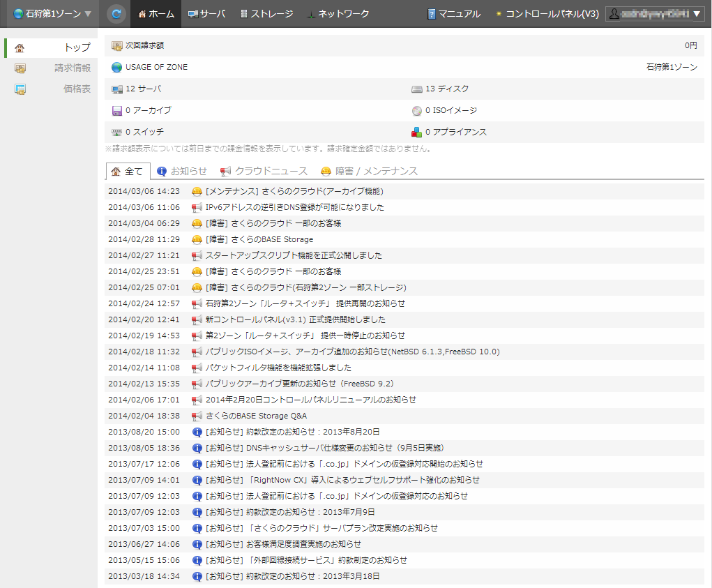Open the マニュアル link

454,14
